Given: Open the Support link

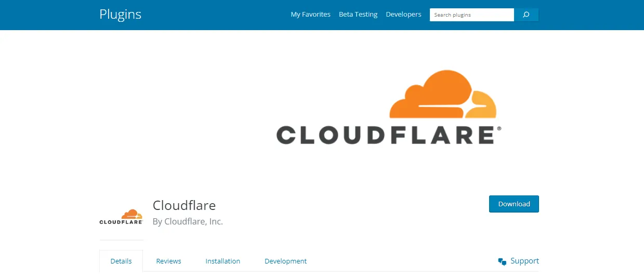Looking at the screenshot, I should (524, 261).
